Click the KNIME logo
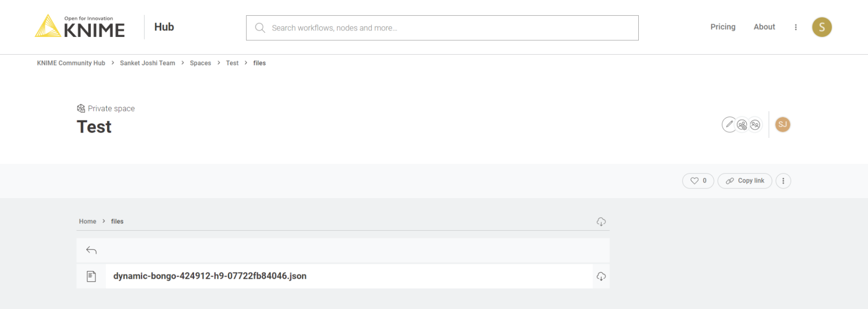Viewport: 868px width, 309px height. coord(80,27)
